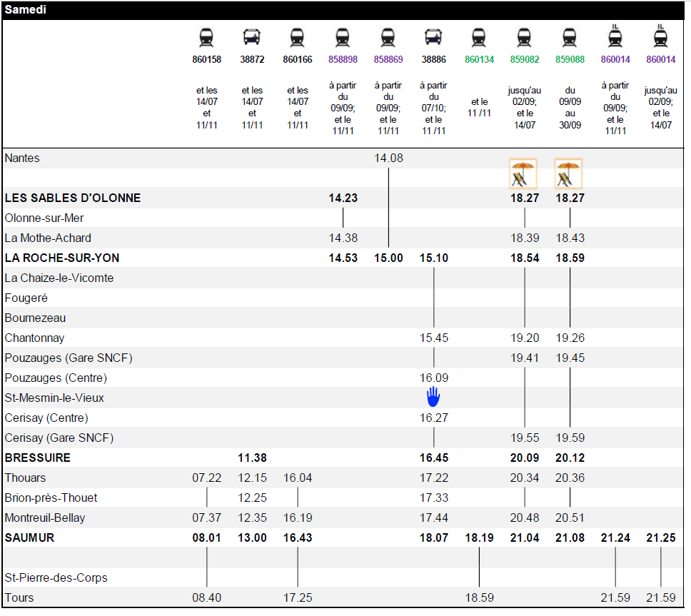This screenshot has width=691, height=616.
Task: Select green train number 860134
Action: tap(479, 59)
